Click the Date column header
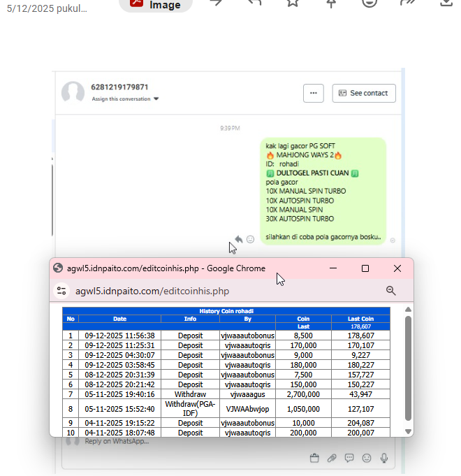The width and height of the screenshot is (461, 476). (120, 319)
